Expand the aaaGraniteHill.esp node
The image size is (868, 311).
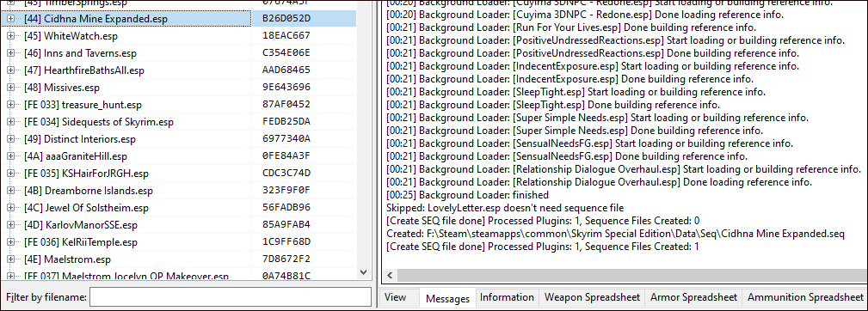pos(11,155)
